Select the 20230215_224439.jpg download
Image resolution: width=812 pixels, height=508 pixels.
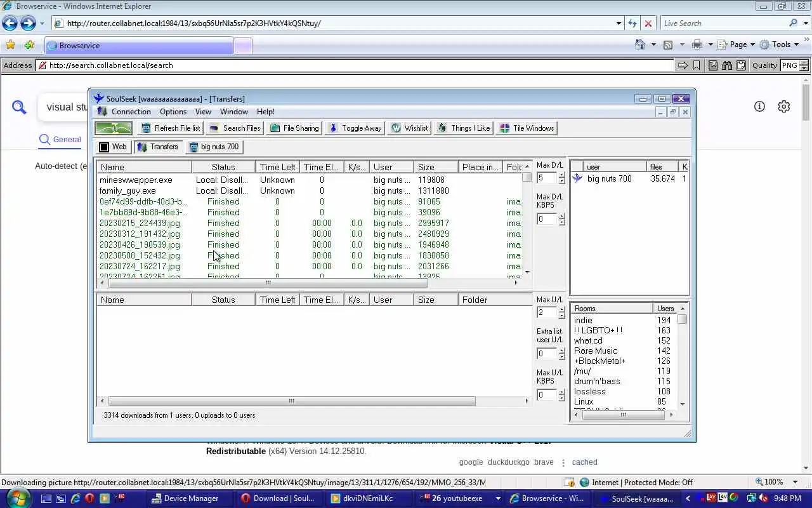click(x=310, y=223)
